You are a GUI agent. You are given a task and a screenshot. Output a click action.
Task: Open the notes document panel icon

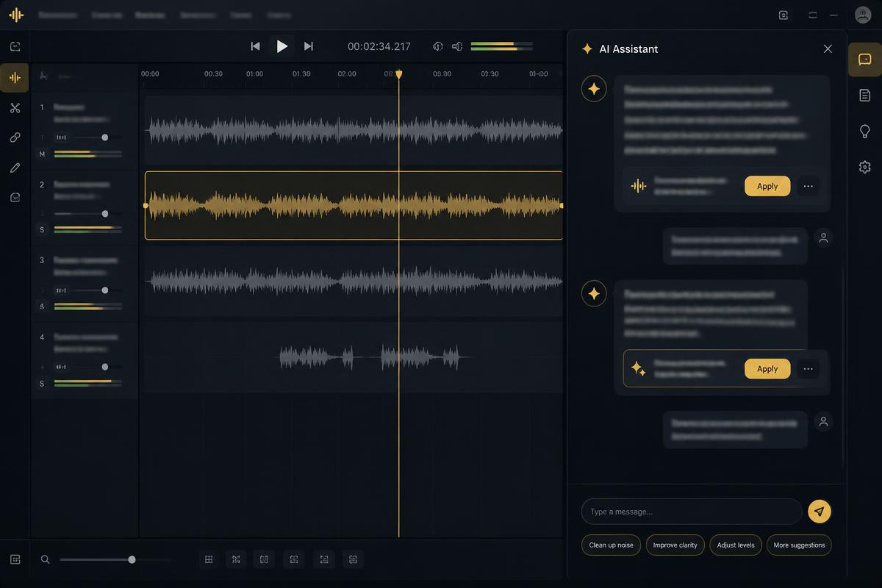tap(864, 96)
